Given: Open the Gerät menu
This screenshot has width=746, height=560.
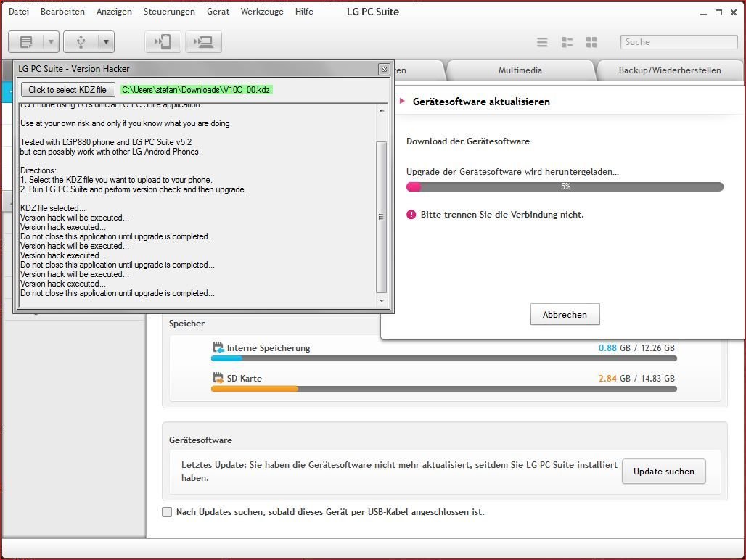Looking at the screenshot, I should coord(218,12).
